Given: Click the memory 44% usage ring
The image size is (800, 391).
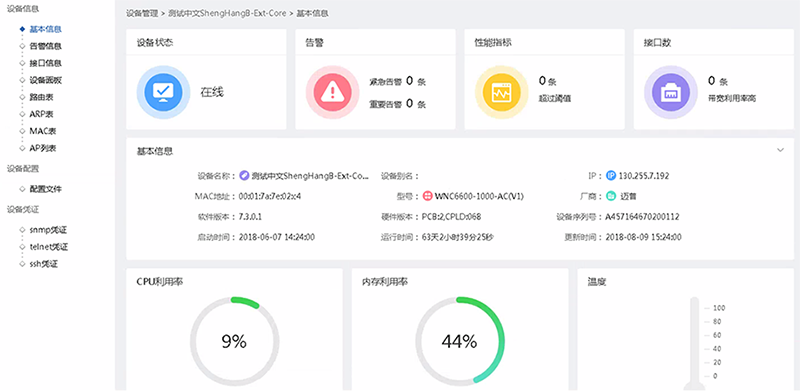Looking at the screenshot, I should 460,341.
